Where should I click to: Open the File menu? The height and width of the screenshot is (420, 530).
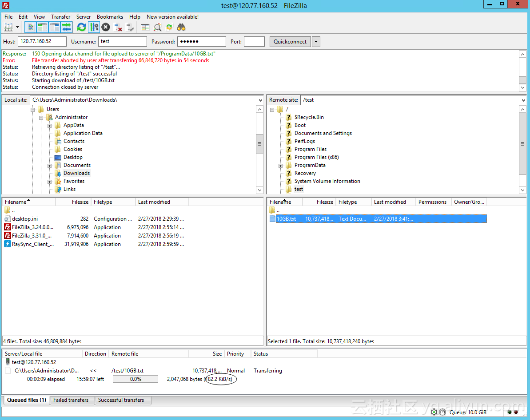tap(8, 16)
